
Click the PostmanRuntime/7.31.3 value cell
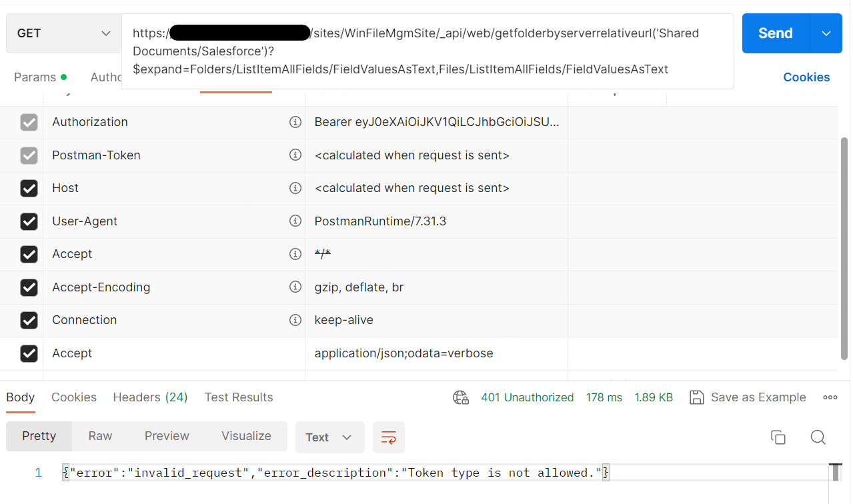[437, 221]
